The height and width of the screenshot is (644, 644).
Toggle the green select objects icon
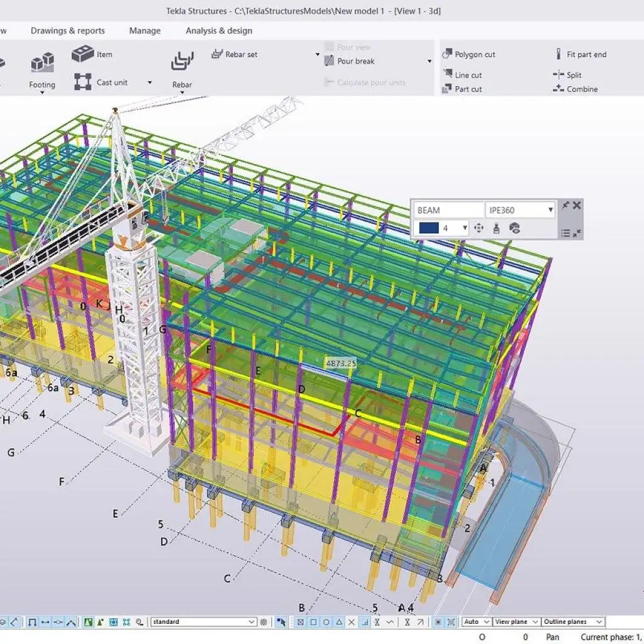(88, 622)
